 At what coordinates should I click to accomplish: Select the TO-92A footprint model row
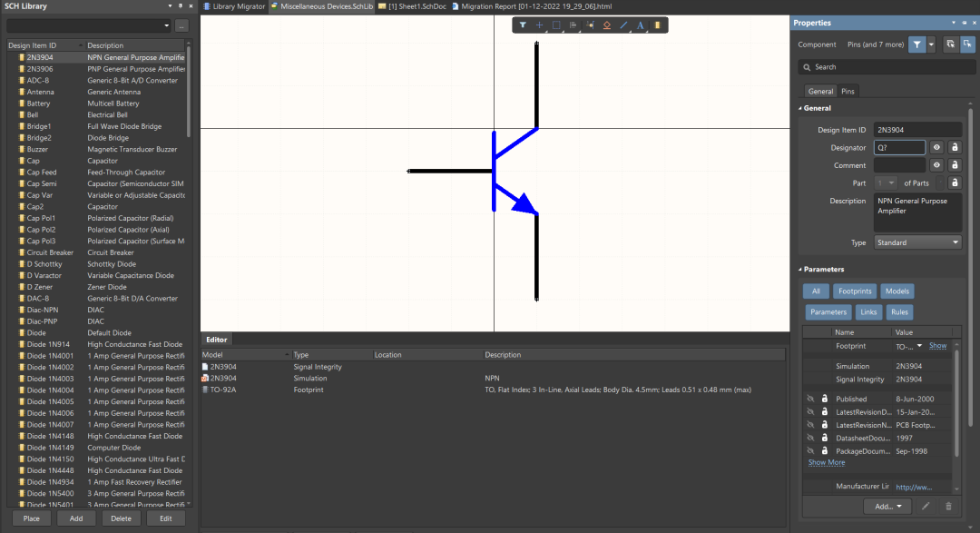(493, 390)
